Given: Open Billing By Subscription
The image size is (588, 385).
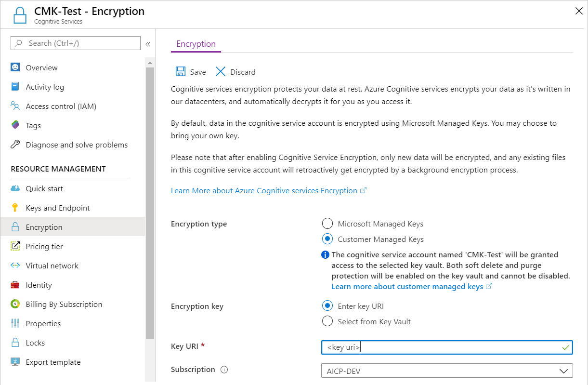Looking at the screenshot, I should (x=64, y=304).
